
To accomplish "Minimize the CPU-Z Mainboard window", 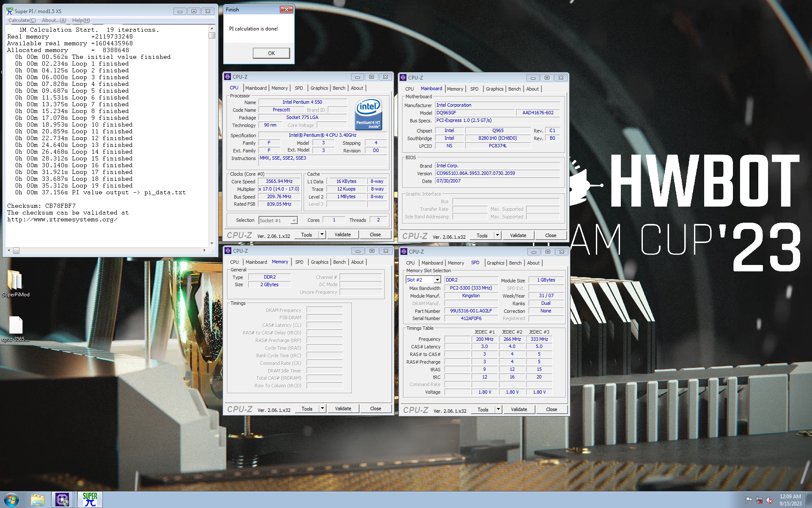I will pos(533,78).
